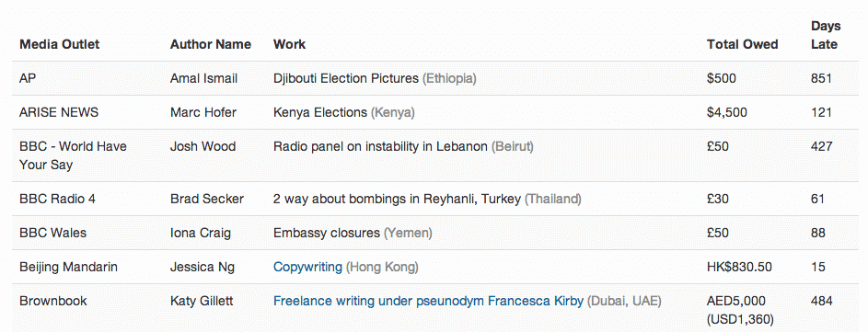This screenshot has width=868, height=332.
Task: Click Radio panel on instability in Lebanon text
Action: (380, 147)
